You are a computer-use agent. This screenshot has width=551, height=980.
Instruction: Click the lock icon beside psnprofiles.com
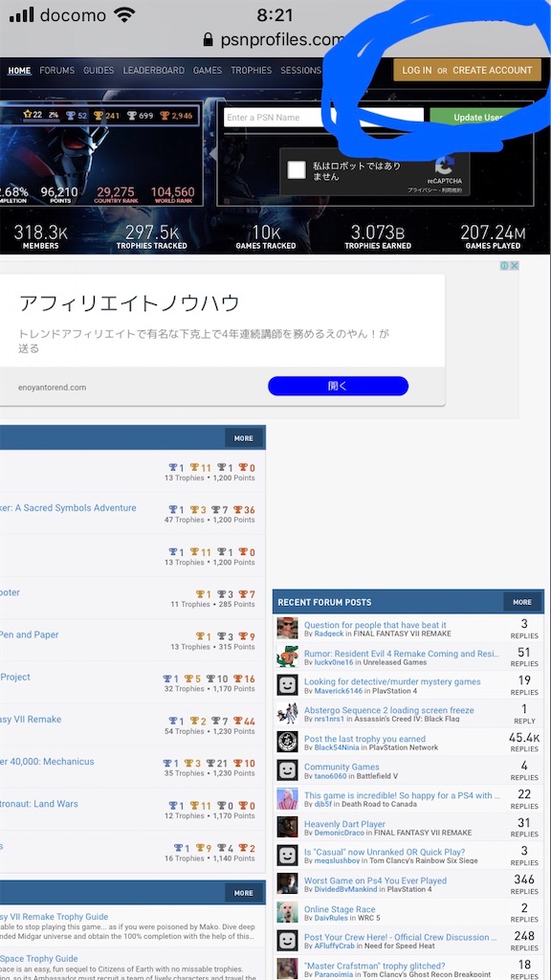(x=208, y=40)
